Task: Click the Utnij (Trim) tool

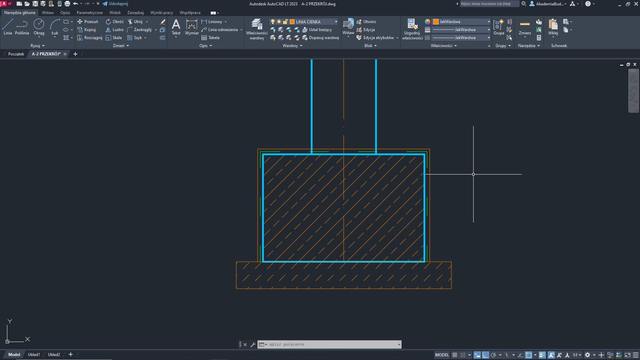Action: (135, 22)
